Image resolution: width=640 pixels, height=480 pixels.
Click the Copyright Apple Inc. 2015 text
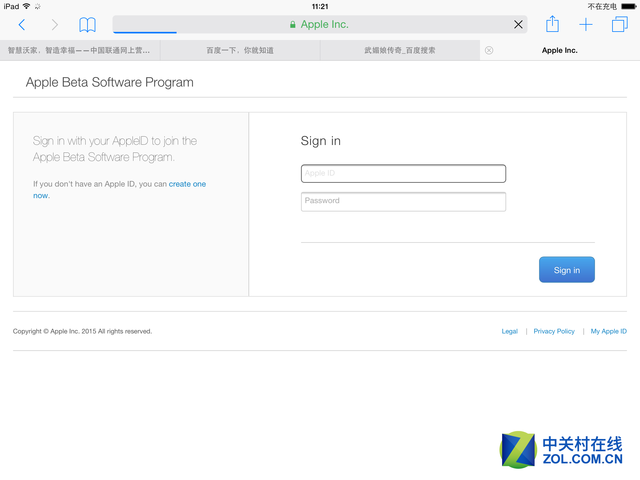(82, 331)
